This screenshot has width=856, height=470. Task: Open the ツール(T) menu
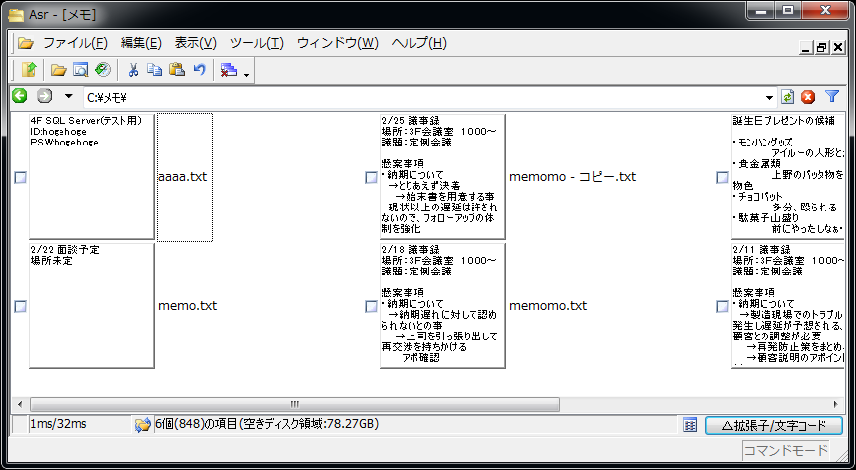tap(256, 43)
